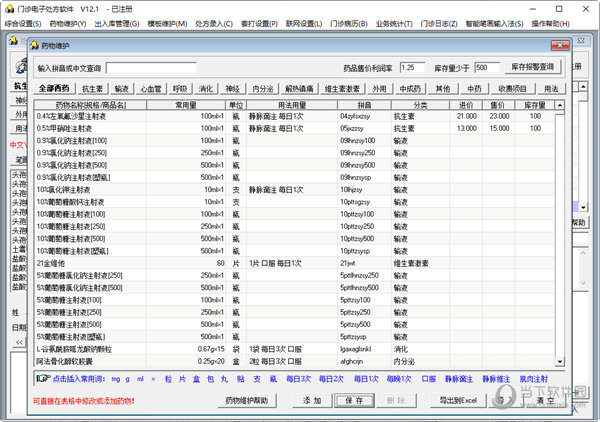Click the pinyin or Chinese search field

pos(151,68)
